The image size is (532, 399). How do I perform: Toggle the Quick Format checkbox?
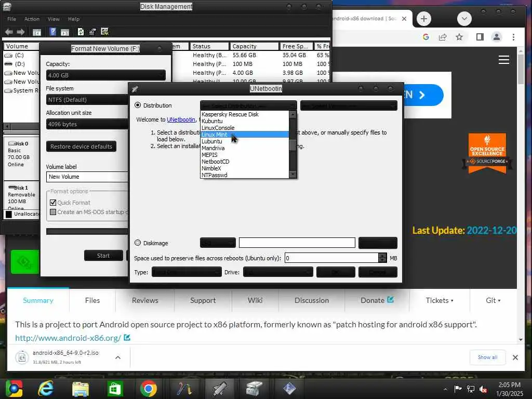[53, 203]
